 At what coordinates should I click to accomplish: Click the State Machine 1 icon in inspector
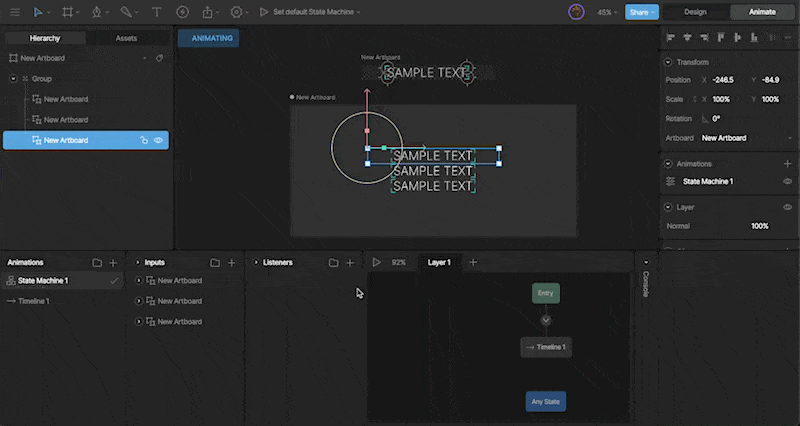670,182
